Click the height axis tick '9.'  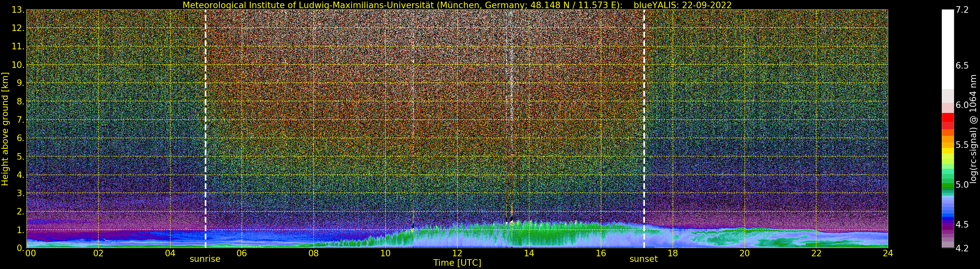click(x=21, y=83)
